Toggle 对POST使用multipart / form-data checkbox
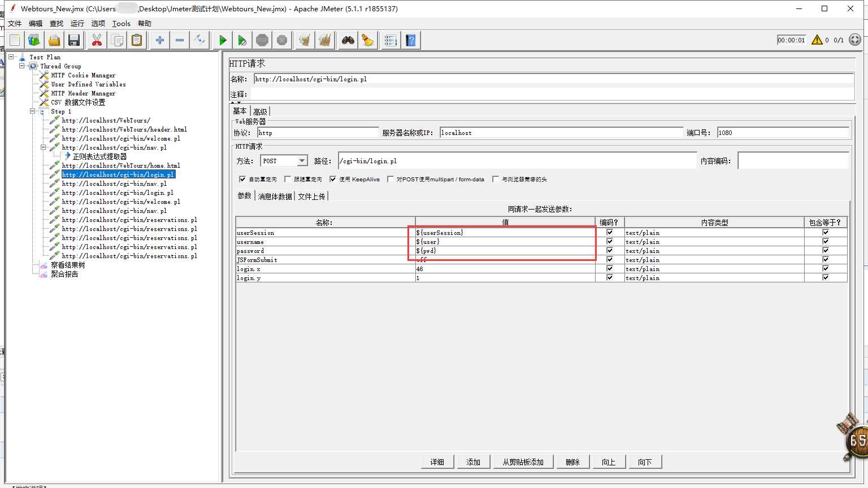The height and width of the screenshot is (488, 868). pos(390,179)
